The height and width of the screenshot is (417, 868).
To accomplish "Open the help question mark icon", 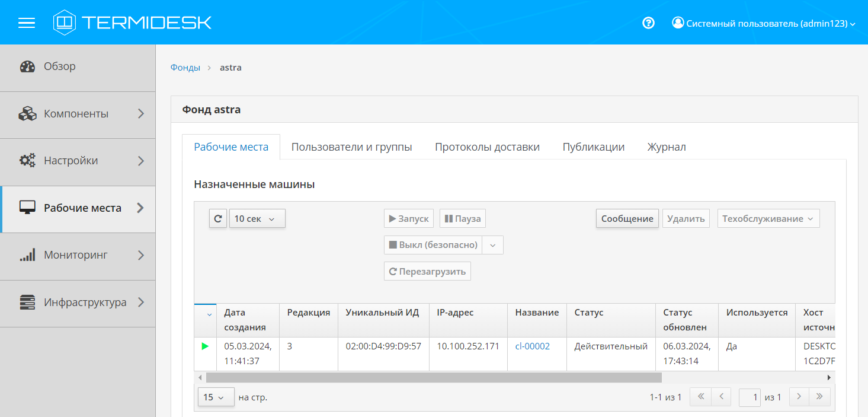I will [x=648, y=23].
